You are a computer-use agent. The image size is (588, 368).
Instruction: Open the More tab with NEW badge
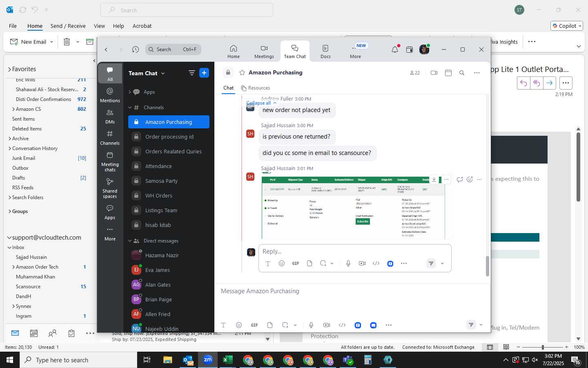pos(356,52)
